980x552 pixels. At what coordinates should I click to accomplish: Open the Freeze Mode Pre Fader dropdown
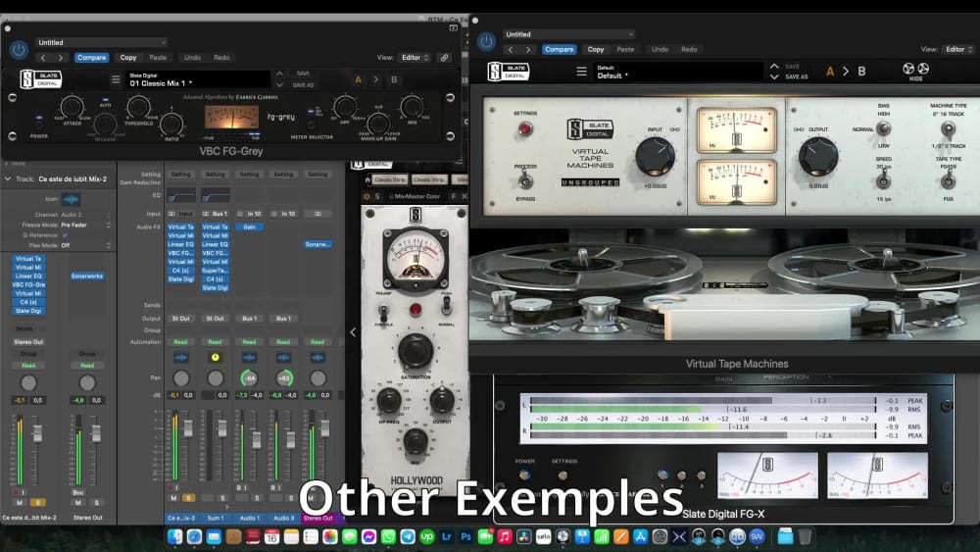click(85, 226)
